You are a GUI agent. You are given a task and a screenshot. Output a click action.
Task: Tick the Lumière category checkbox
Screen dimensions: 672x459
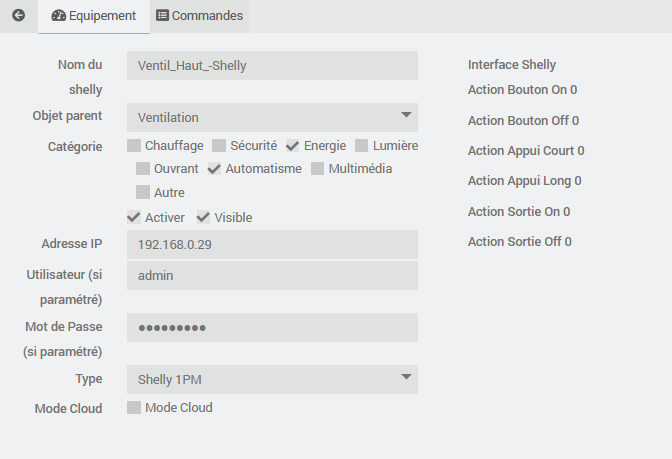pyautogui.click(x=362, y=146)
